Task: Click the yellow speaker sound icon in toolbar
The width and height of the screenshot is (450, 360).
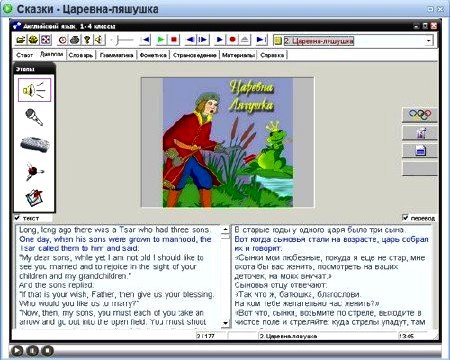Action: pyautogui.click(x=99, y=40)
